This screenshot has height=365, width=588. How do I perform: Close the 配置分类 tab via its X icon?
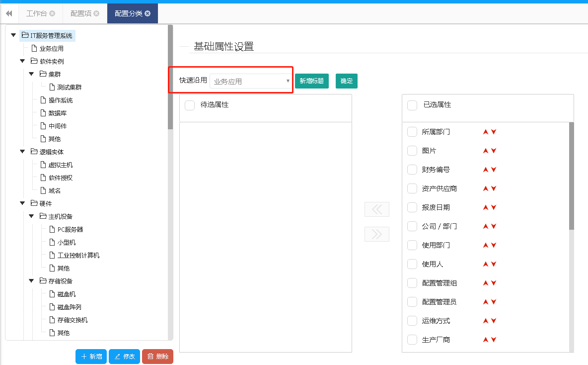pyautogui.click(x=147, y=13)
